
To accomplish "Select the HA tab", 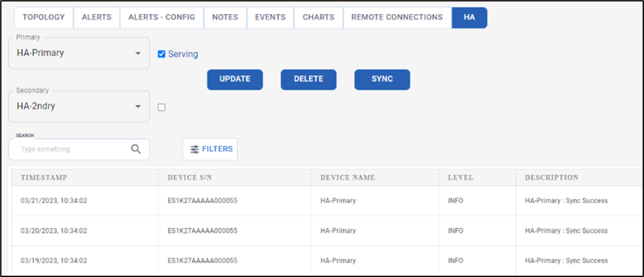I will coord(469,17).
